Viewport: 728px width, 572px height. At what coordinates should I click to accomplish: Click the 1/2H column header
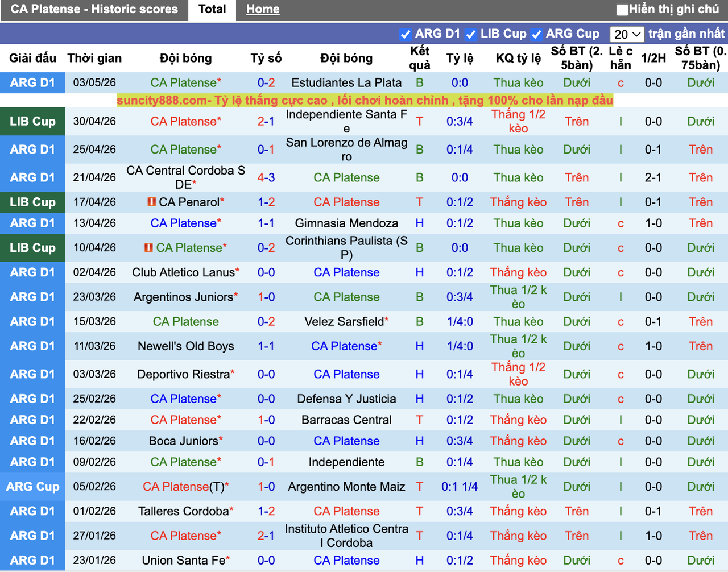653,58
